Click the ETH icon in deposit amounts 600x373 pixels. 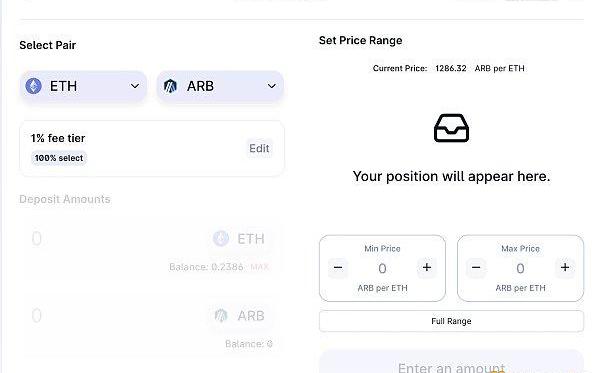221,239
